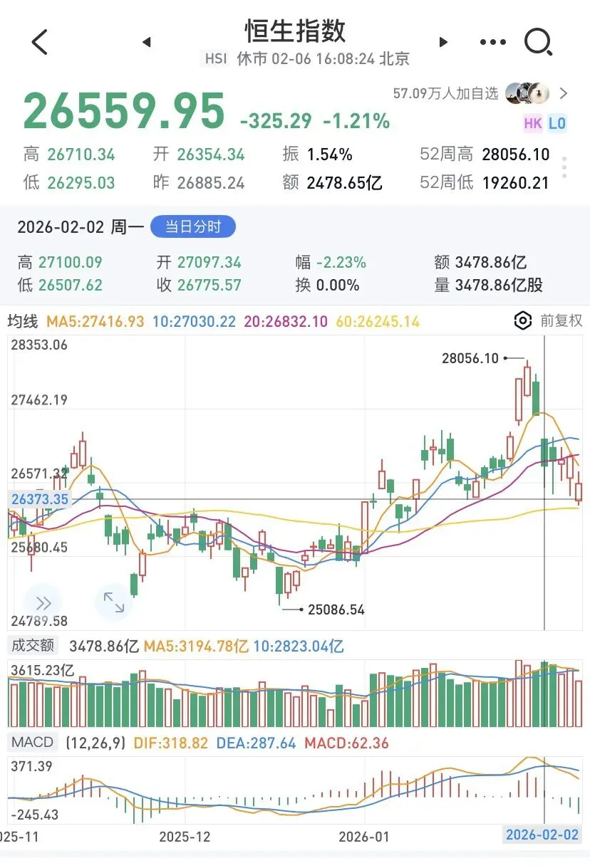This screenshot has width=590, height=868.
Task: Tap the 52周高 28056.10 value
Action: tap(485, 155)
